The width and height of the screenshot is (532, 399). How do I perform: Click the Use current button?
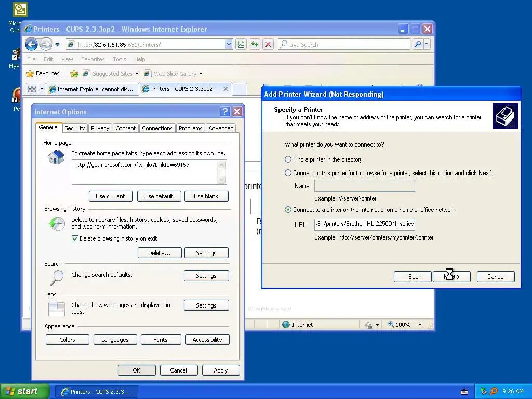coord(111,196)
